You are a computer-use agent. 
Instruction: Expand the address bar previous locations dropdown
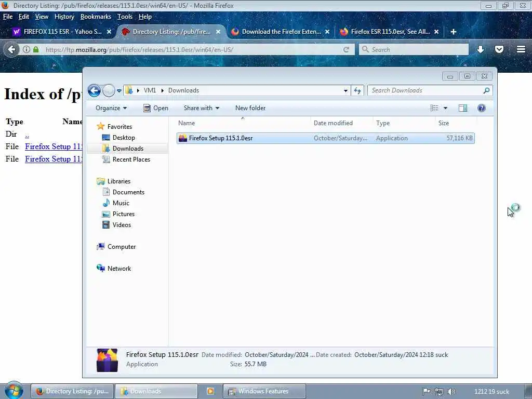click(x=345, y=90)
